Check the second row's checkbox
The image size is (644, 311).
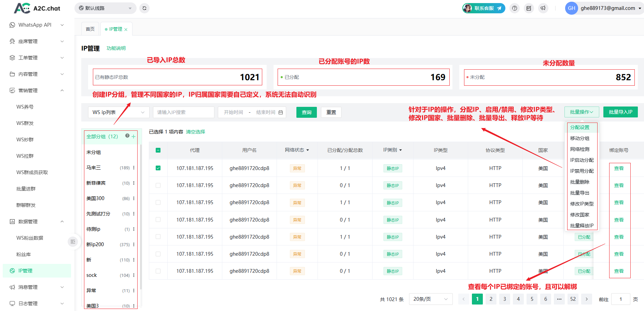click(x=158, y=185)
